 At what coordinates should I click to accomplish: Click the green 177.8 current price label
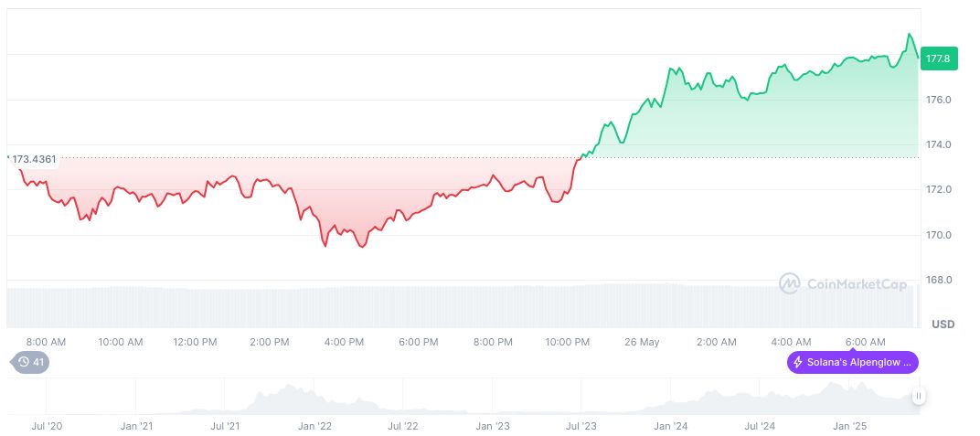click(938, 58)
